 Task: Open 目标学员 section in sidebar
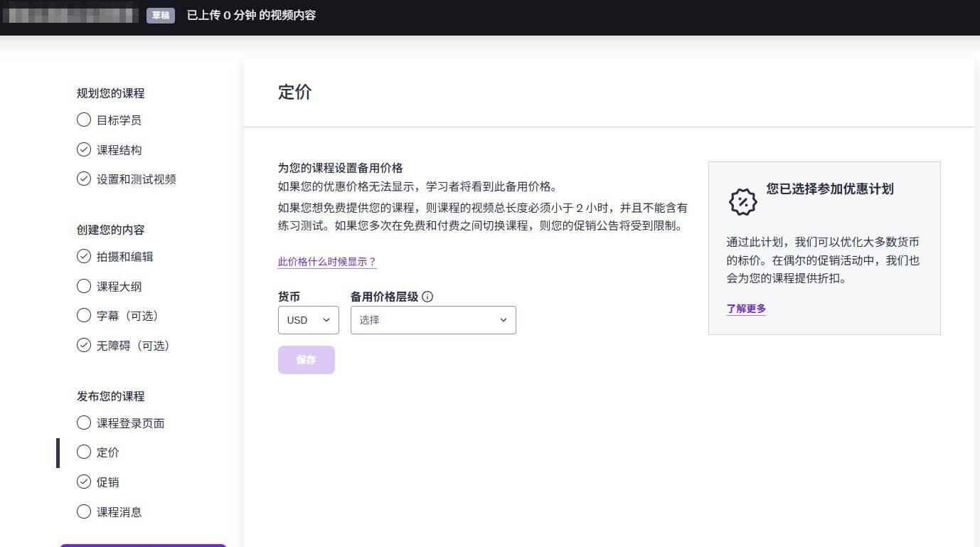click(x=119, y=120)
